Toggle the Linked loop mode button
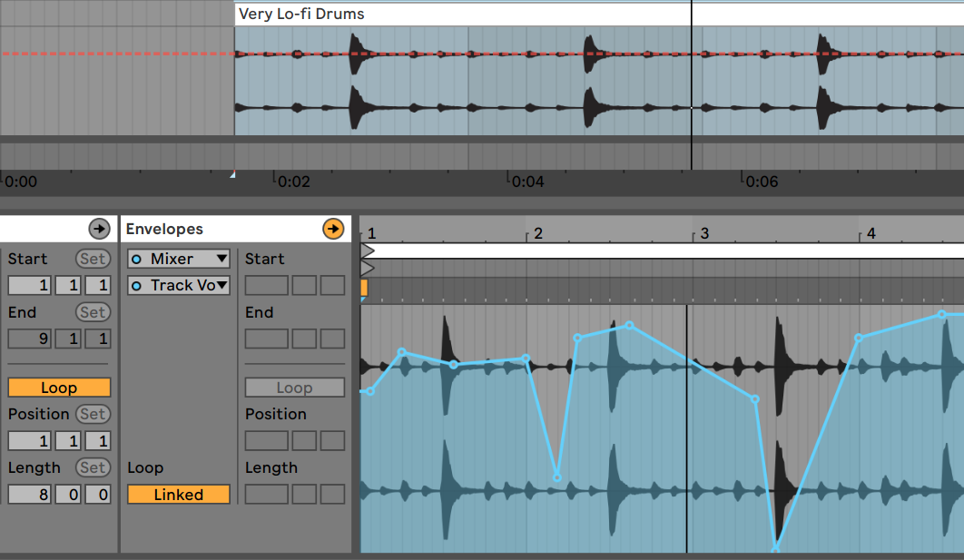 tap(178, 494)
